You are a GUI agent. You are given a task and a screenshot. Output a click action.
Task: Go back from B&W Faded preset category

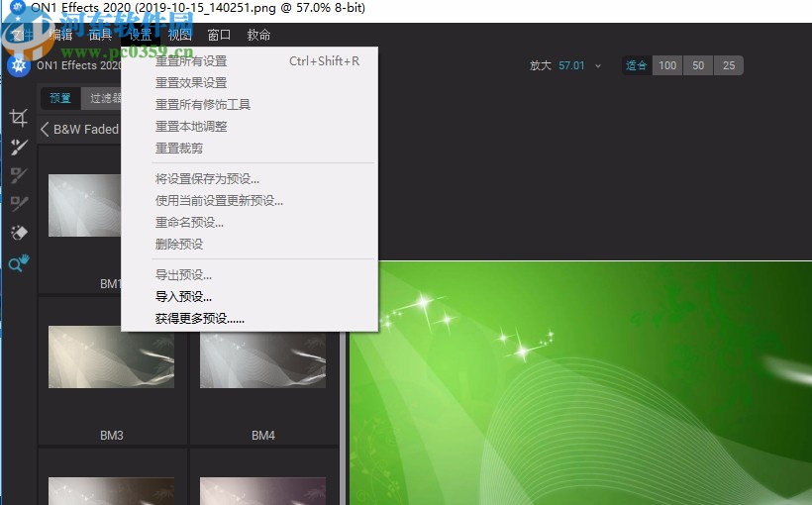pyautogui.click(x=45, y=129)
